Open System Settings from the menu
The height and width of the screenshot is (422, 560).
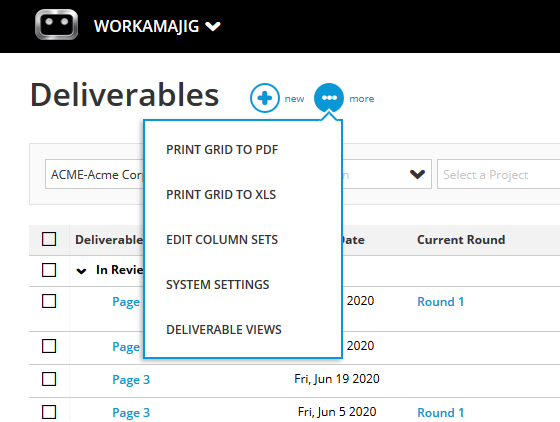[x=218, y=285]
